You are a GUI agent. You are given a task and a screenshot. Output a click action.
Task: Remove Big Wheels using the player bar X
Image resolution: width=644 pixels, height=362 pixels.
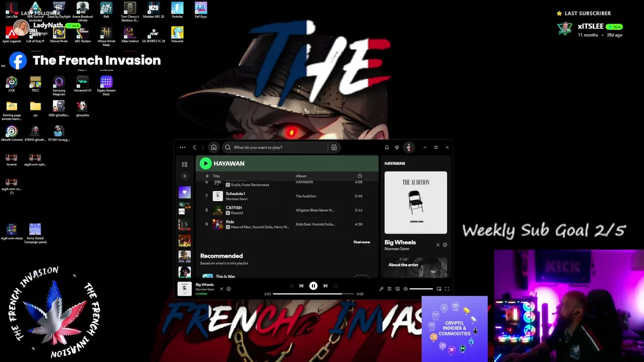tap(221, 289)
